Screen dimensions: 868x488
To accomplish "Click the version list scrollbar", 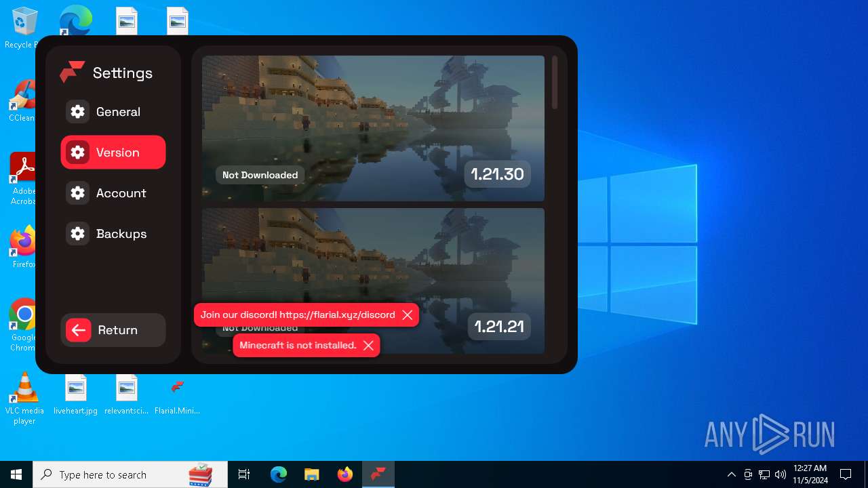I will (x=555, y=82).
